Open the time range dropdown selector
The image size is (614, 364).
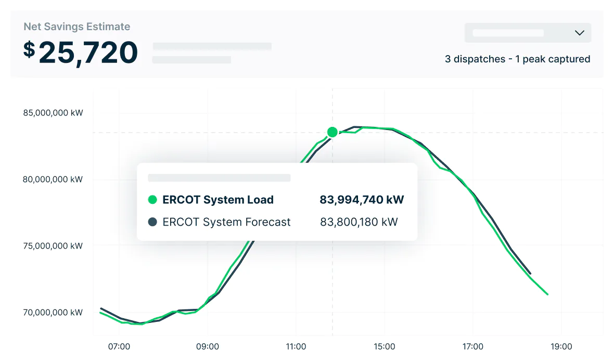tap(527, 32)
